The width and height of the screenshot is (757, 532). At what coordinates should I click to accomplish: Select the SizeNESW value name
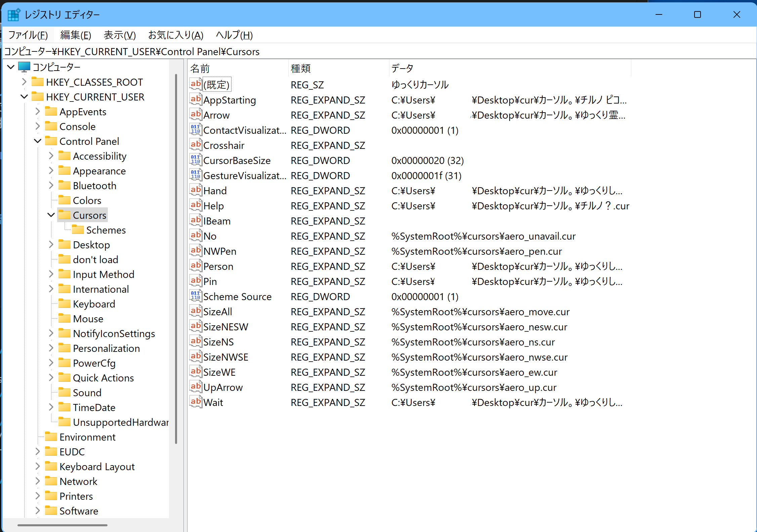[x=225, y=327]
